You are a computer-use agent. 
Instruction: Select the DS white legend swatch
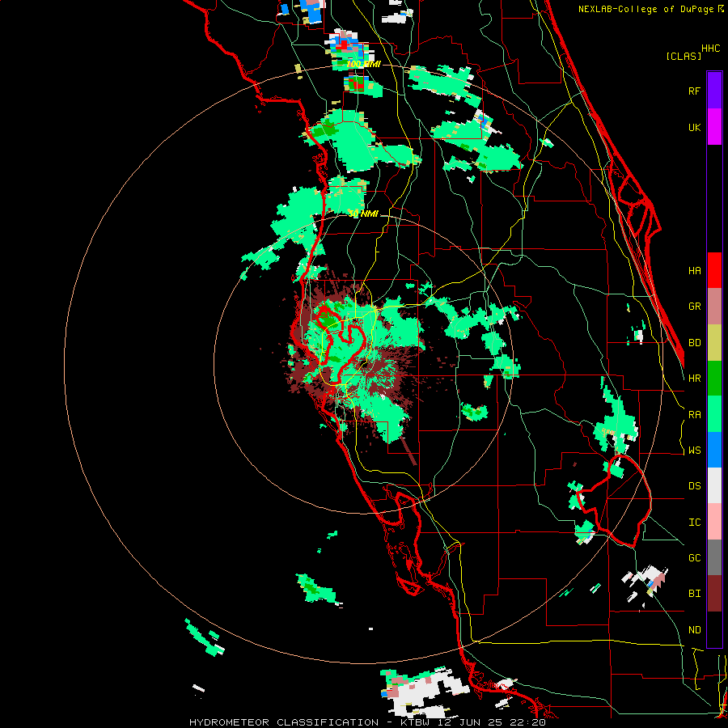[x=714, y=485]
